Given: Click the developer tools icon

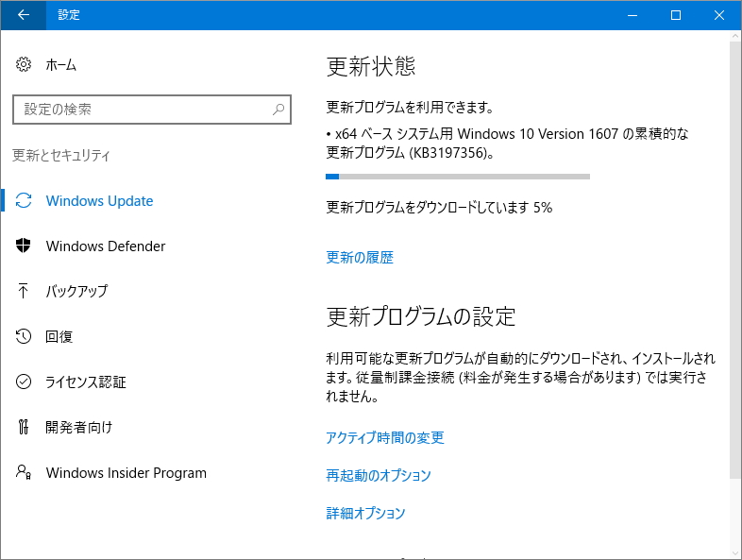Looking at the screenshot, I should [x=24, y=427].
